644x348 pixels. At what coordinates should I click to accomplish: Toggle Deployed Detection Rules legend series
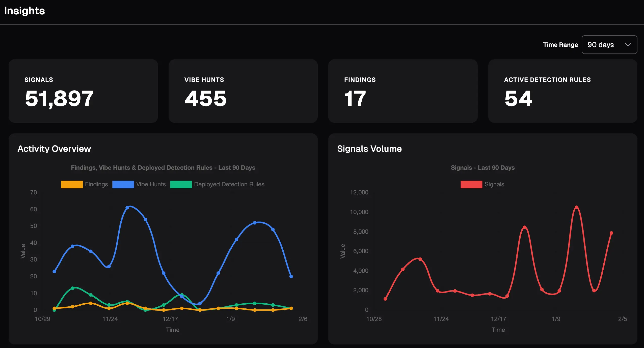(x=229, y=184)
